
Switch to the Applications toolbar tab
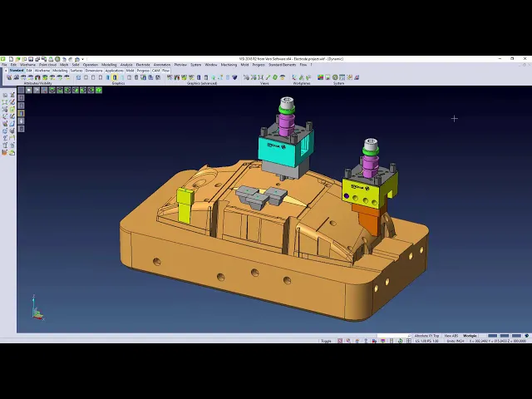pos(115,71)
